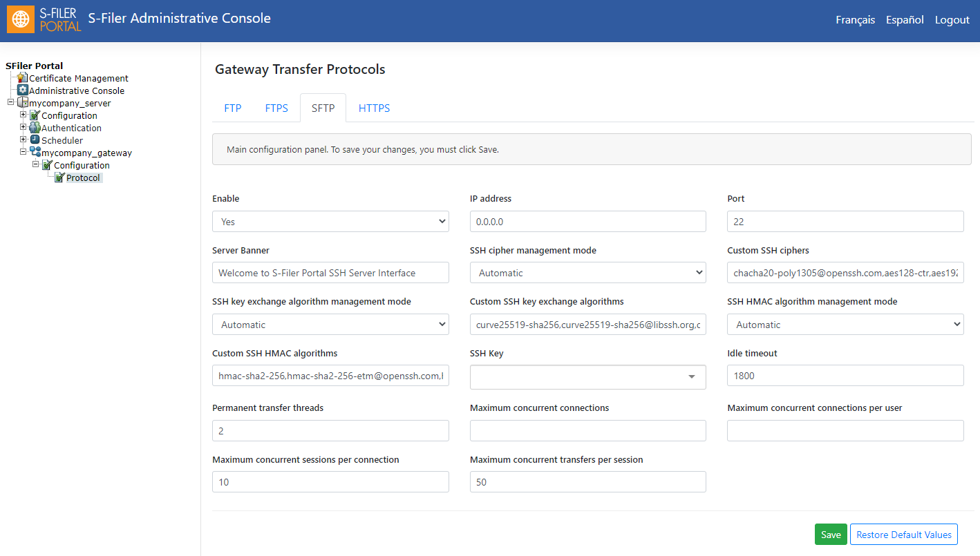Click the Logout link
The width and height of the screenshot is (980, 556).
click(952, 20)
